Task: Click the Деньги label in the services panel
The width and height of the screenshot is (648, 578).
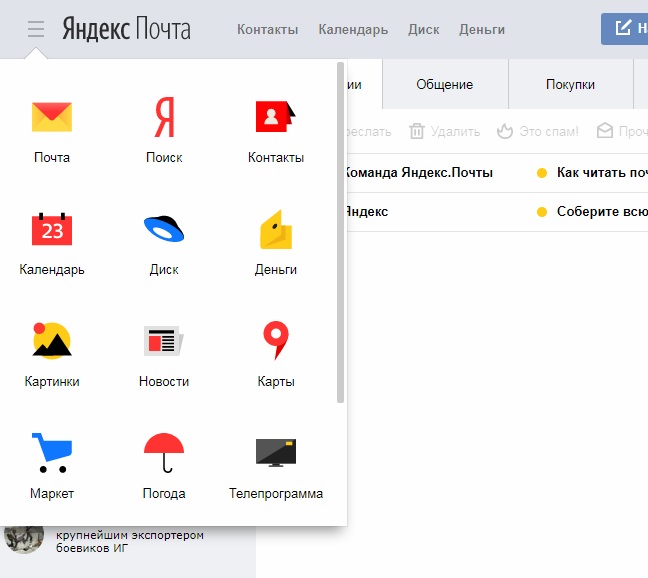Action: click(x=276, y=270)
